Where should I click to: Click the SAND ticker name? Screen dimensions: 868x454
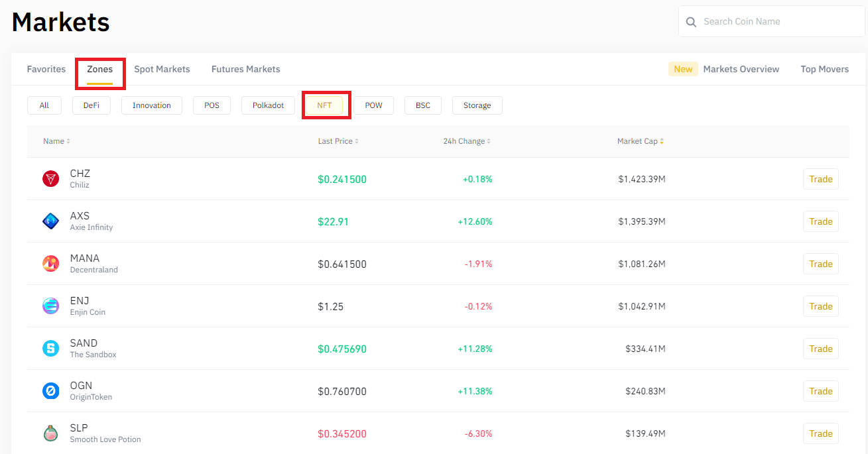(x=84, y=343)
